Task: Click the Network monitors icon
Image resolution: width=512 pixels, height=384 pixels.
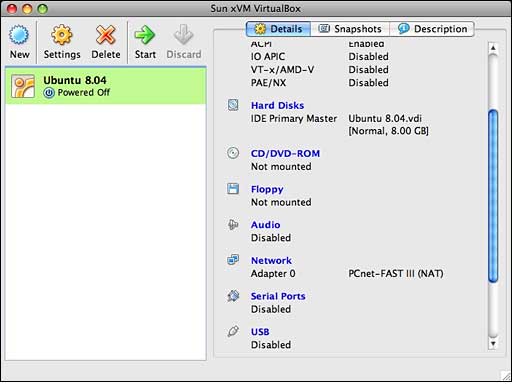Action: coord(233,260)
